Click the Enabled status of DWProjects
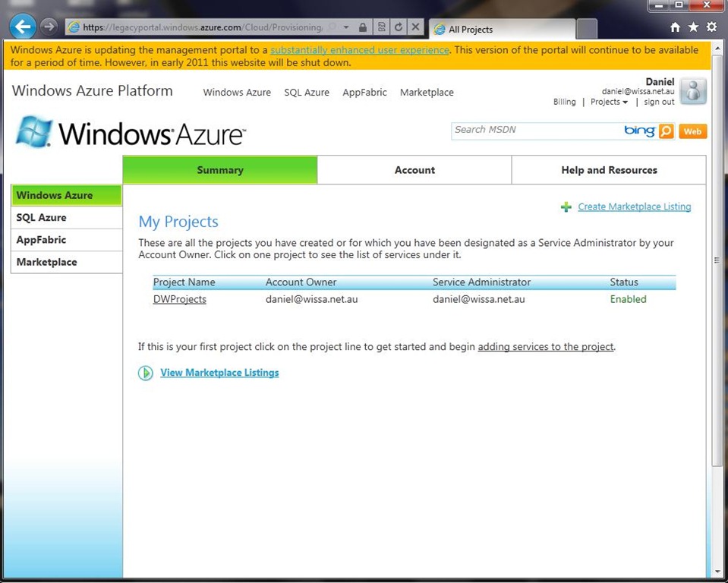The width and height of the screenshot is (728, 583). coord(629,299)
